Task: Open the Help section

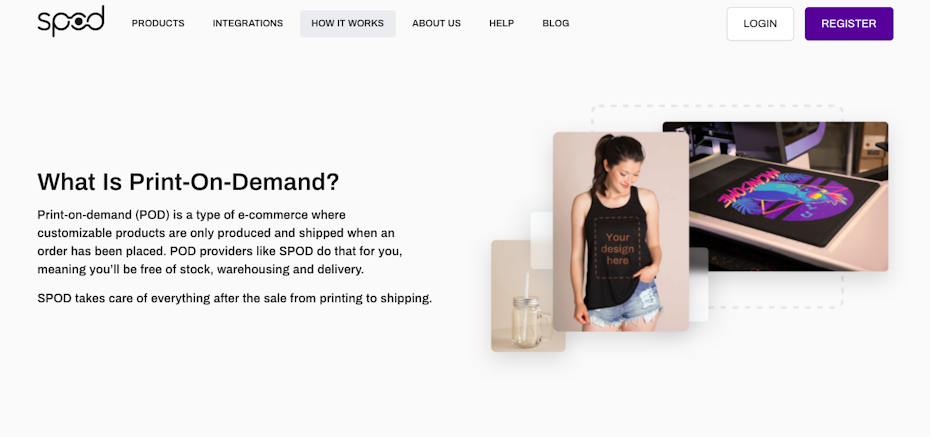Action: pyautogui.click(x=502, y=24)
